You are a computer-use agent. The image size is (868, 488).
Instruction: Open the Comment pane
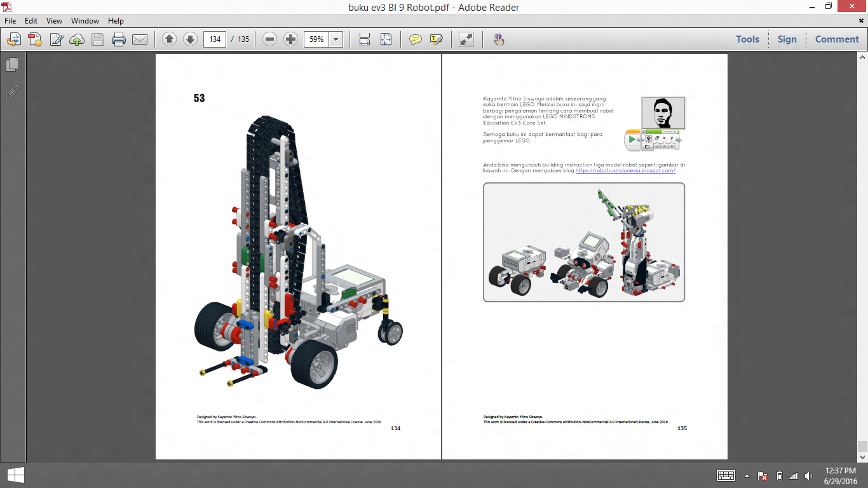click(x=836, y=39)
